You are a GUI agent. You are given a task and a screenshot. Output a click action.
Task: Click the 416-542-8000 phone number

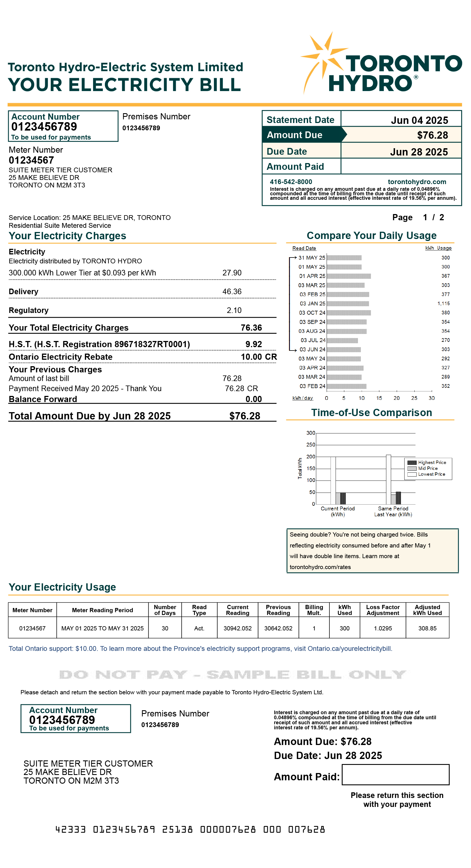point(291,182)
